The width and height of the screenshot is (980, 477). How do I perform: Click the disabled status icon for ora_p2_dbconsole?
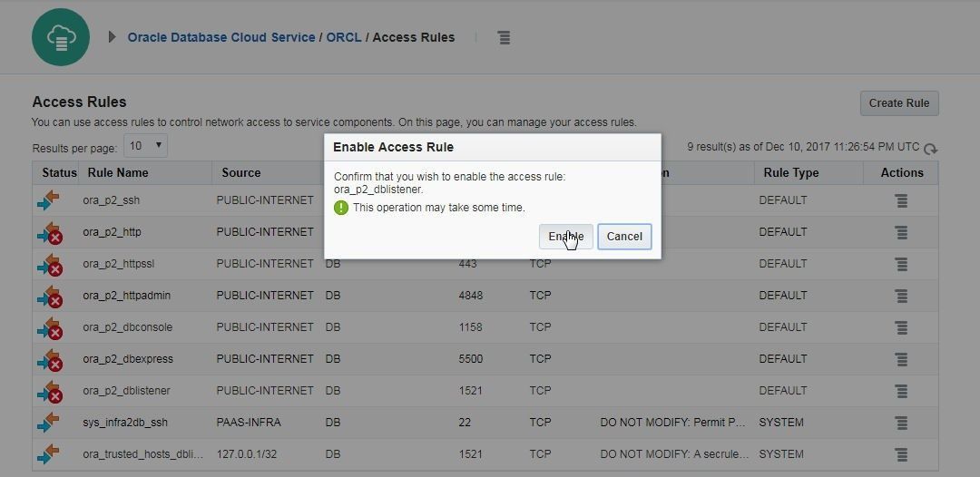(50, 327)
